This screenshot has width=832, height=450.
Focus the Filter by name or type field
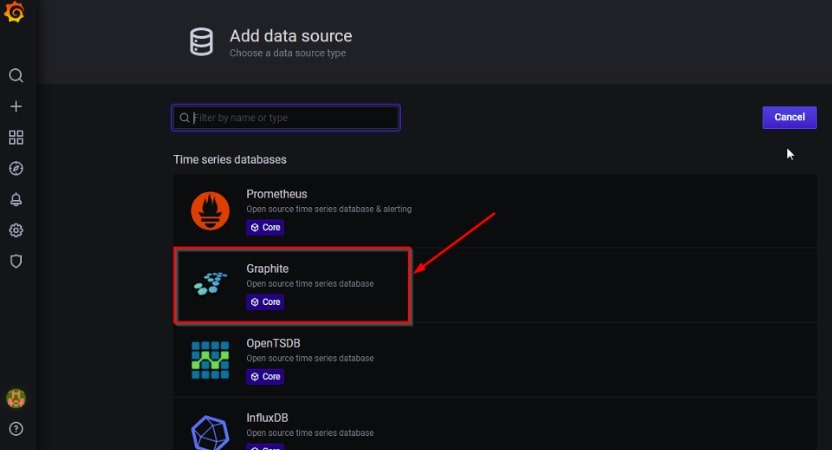pos(286,118)
